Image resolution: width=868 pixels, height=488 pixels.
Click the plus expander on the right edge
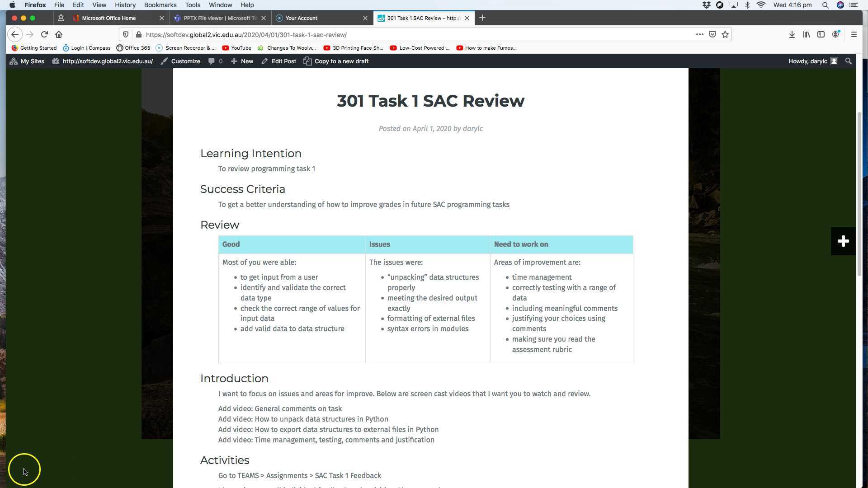pos(843,241)
